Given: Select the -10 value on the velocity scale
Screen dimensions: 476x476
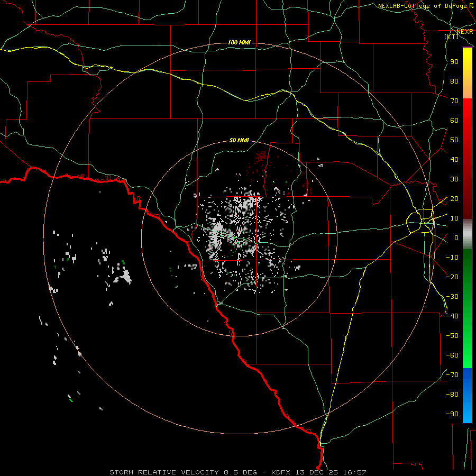Looking at the screenshot, I should 452,258.
